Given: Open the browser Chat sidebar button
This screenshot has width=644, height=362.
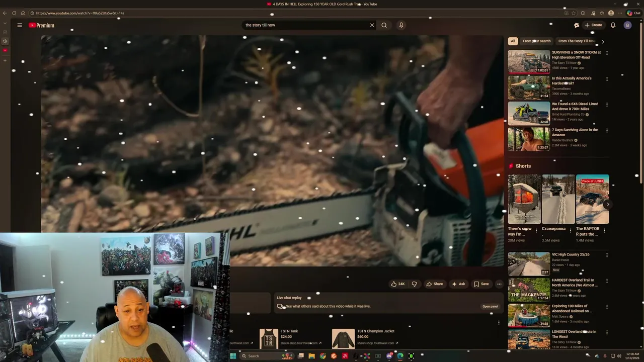Looking at the screenshot, I should pos(633,13).
